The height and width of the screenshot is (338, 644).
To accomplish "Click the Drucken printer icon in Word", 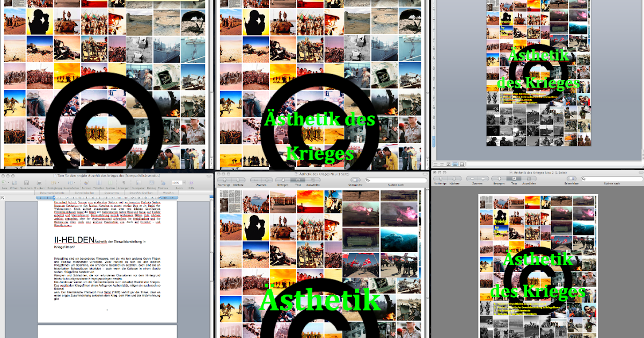I will (x=39, y=183).
